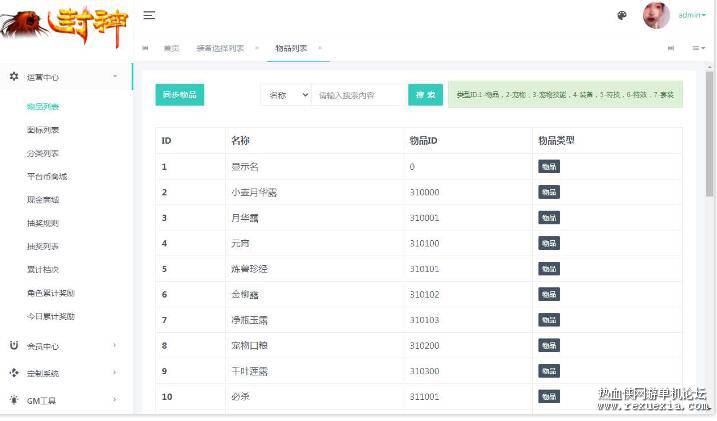
Task: Click the tabs scroll-left arrow icon
Action: [x=145, y=48]
